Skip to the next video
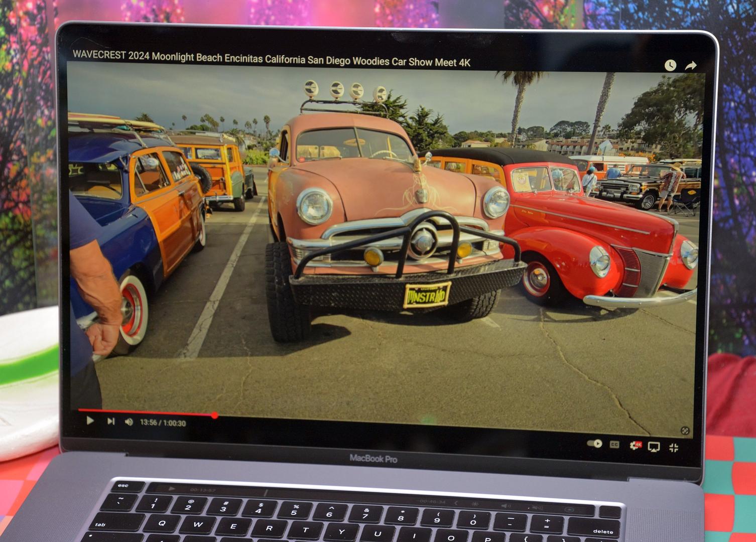 tap(111, 421)
